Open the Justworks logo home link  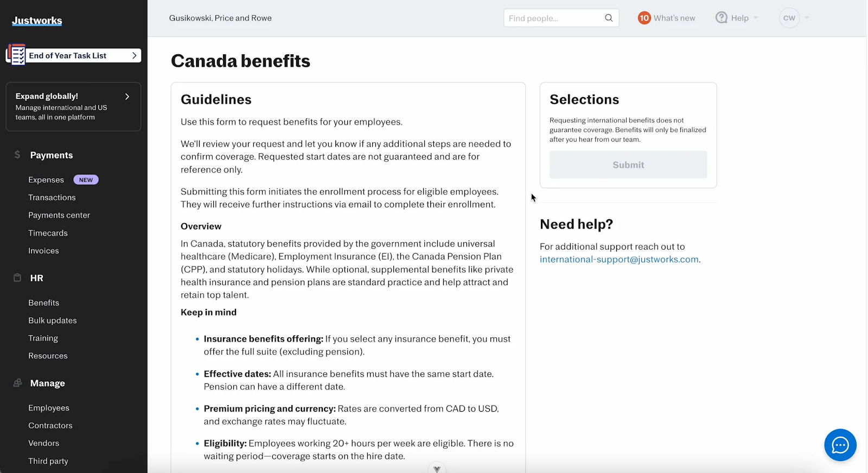tap(37, 21)
